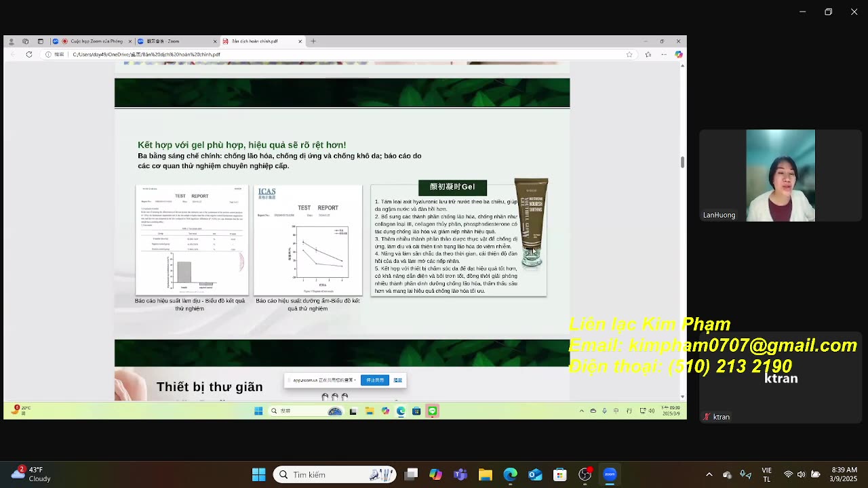This screenshot has height=488, width=868.
Task: Open the volume control in the system tray
Action: [x=801, y=474]
